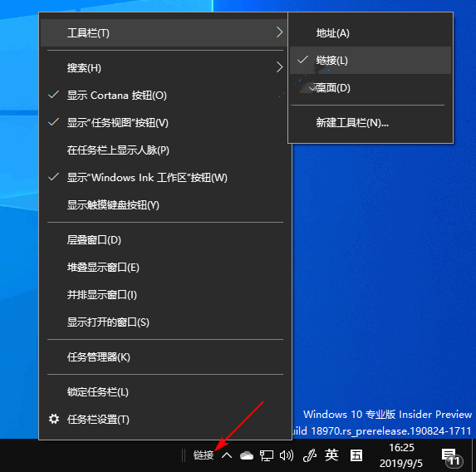Click 新建工具栏(N)... entry
This screenshot has height=472, width=476.
(370, 123)
